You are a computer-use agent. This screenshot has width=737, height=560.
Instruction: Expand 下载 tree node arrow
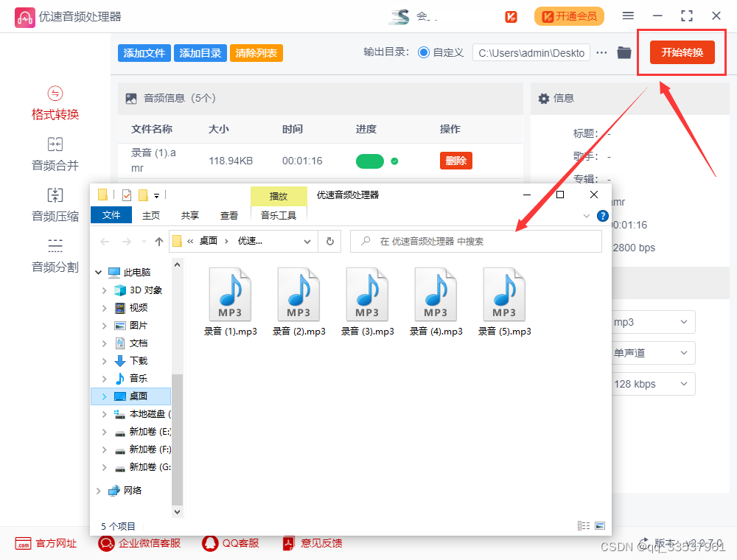(105, 361)
